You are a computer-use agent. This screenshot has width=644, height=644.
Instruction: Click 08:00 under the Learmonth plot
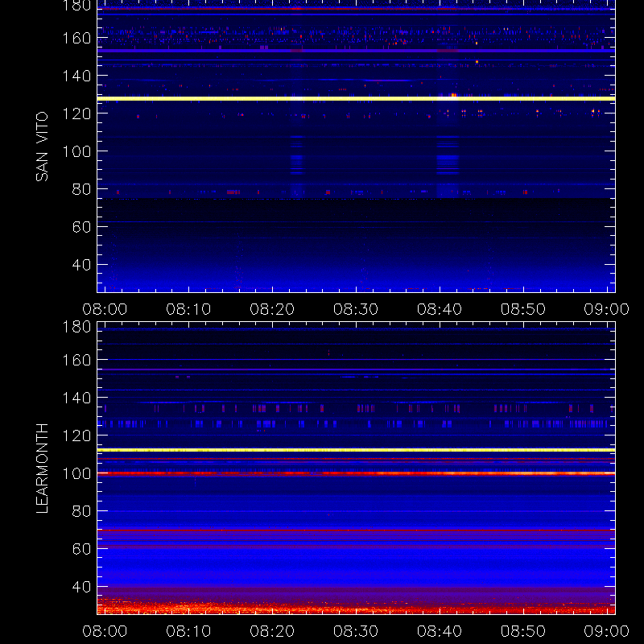105,631
